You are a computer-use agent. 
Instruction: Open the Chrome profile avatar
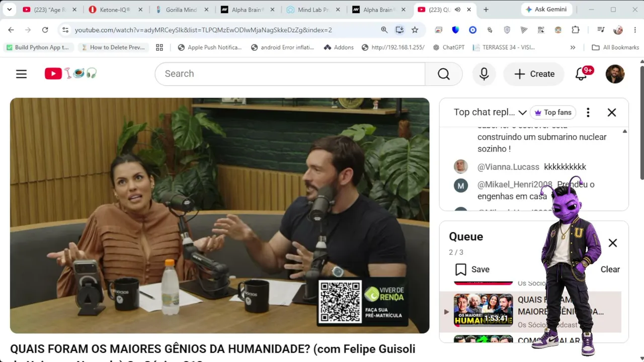pos(618,30)
